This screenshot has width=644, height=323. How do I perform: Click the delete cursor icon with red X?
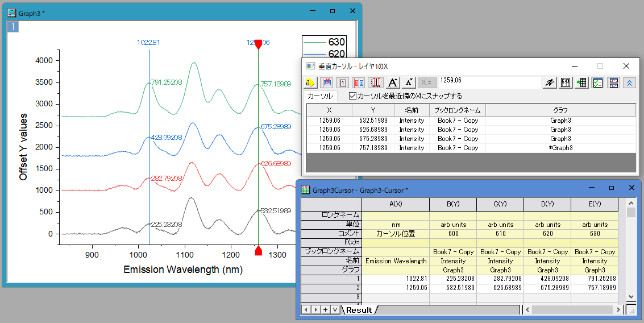tap(327, 83)
